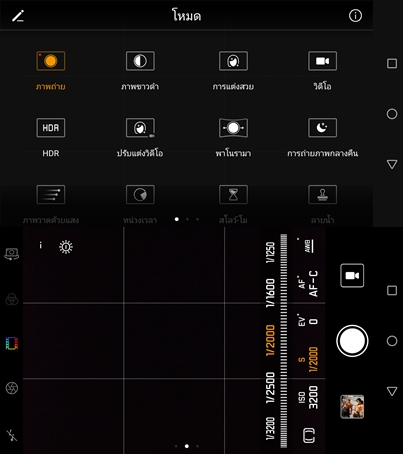The height and width of the screenshot is (454, 403).
Task: Toggle the flash off icon
Action: pos(12,435)
